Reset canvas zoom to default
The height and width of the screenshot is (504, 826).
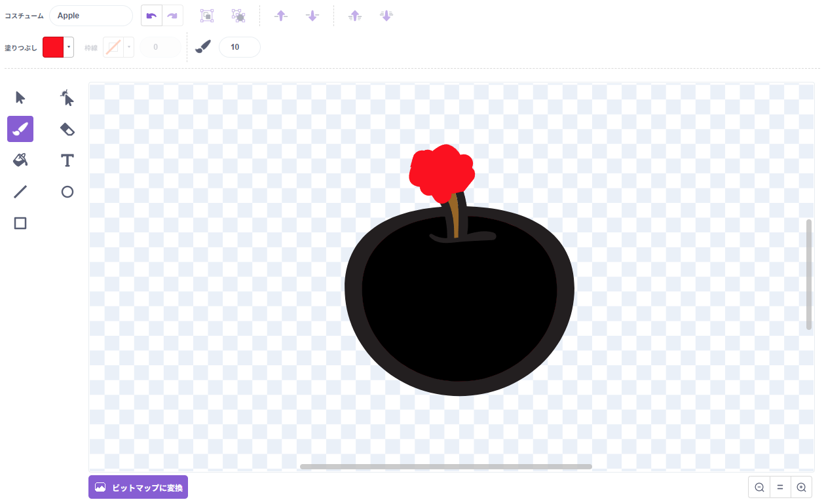780,487
